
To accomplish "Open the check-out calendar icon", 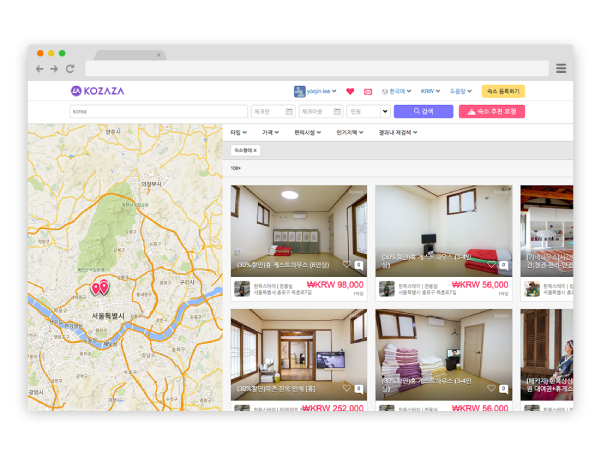I will pyautogui.click(x=338, y=111).
